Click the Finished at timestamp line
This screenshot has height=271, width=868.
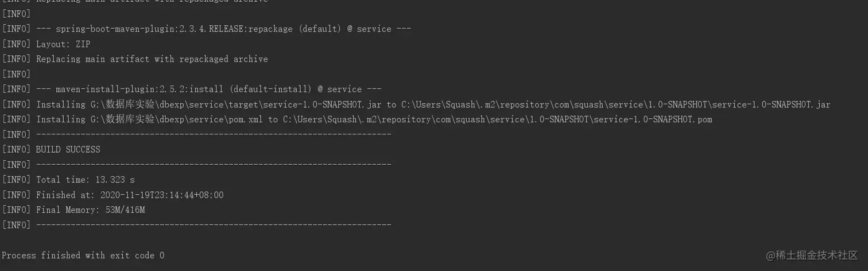tap(129, 195)
